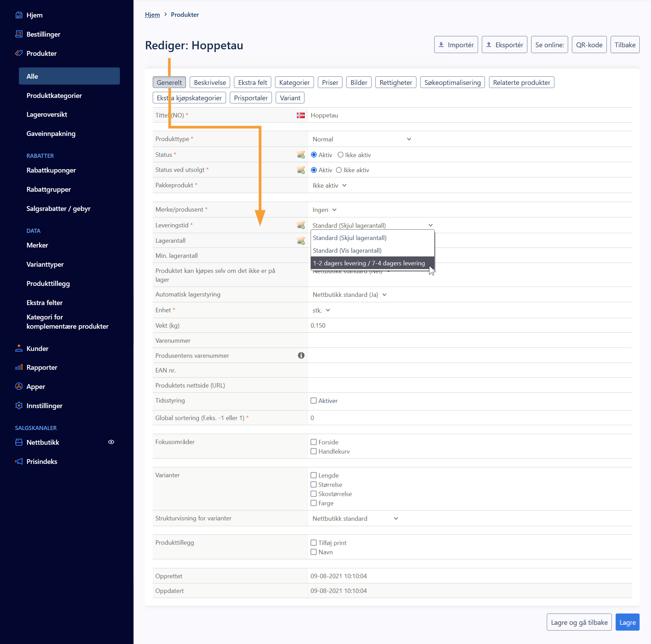Click info icon for Produsentens varenummer
Screen dimensions: 651x644
(301, 355)
